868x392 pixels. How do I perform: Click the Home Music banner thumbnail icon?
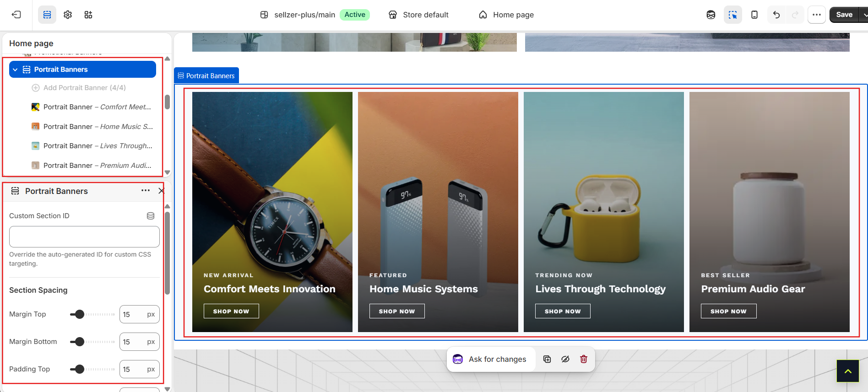click(x=35, y=127)
